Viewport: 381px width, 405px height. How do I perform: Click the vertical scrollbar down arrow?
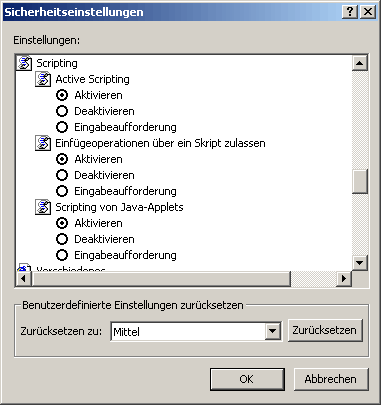tap(360, 263)
